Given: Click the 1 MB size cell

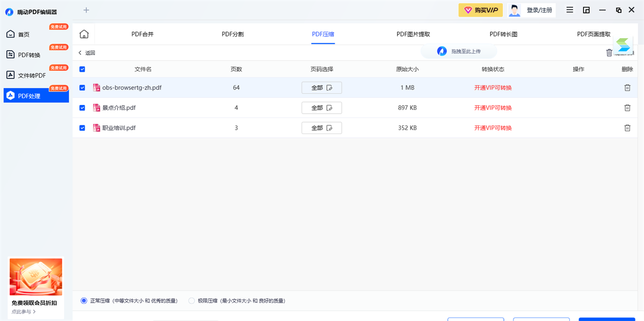Looking at the screenshot, I should pos(407,87).
